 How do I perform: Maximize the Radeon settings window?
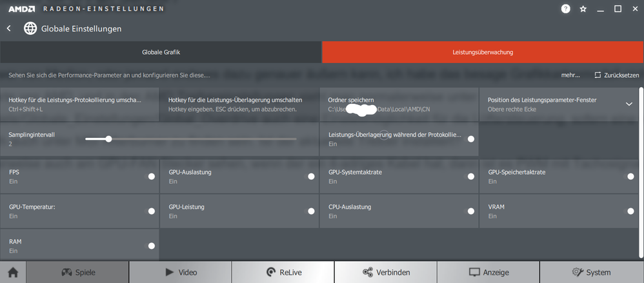point(618,8)
